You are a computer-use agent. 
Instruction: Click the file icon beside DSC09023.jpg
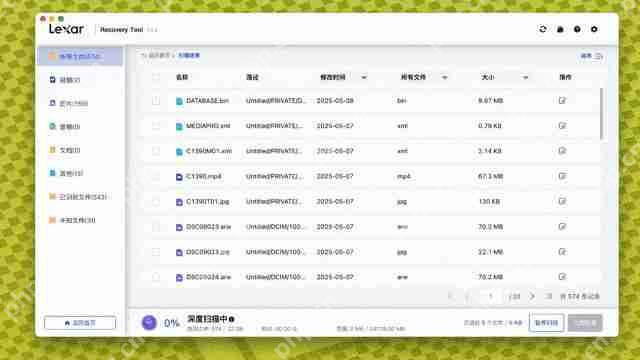(x=179, y=253)
